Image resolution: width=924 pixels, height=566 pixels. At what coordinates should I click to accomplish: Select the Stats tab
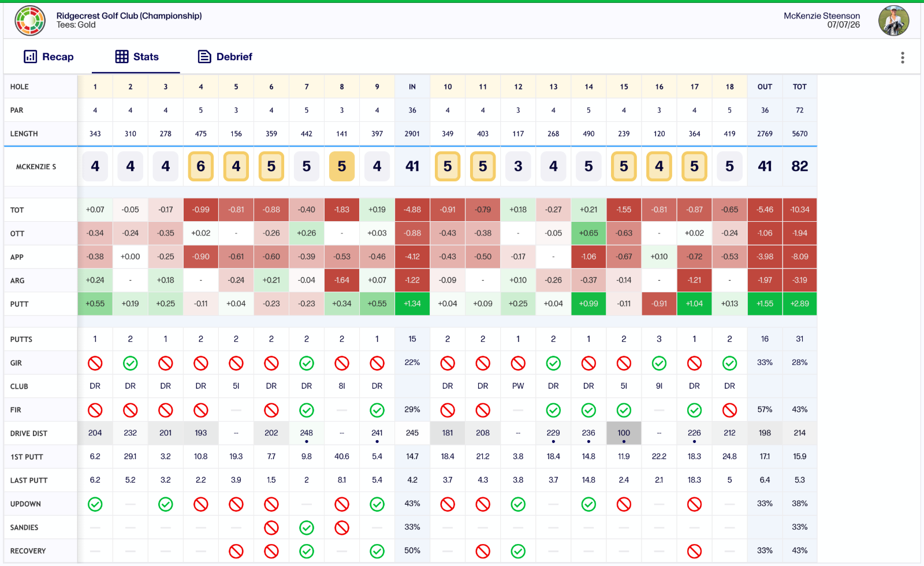[137, 57]
